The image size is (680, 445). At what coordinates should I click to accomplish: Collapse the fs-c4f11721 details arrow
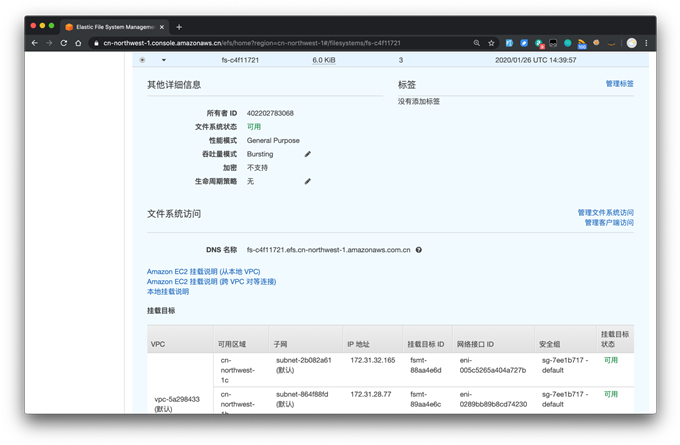(x=163, y=60)
